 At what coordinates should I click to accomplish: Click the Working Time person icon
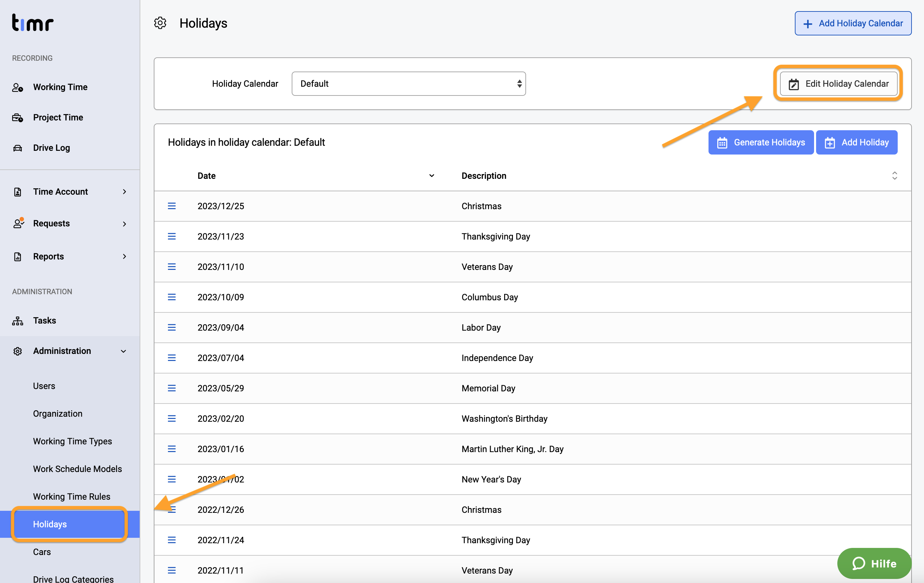coord(18,87)
